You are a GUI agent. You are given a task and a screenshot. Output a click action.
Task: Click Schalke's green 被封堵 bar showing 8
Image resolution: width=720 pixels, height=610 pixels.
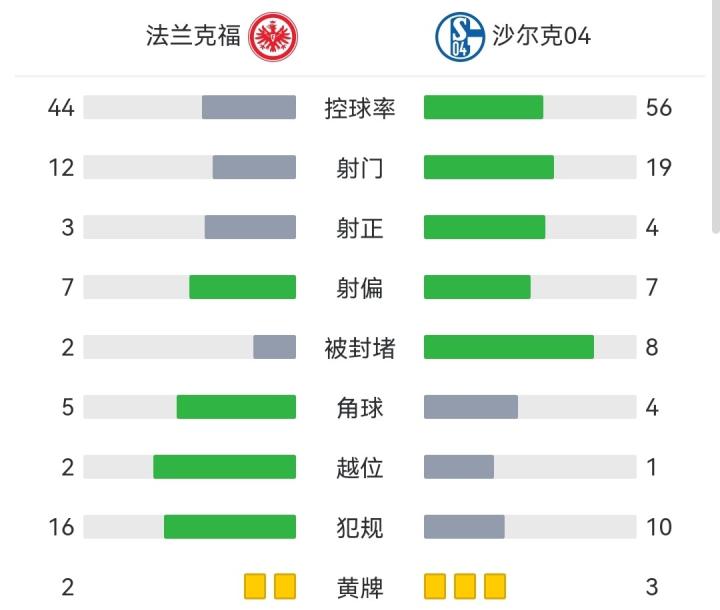(508, 347)
